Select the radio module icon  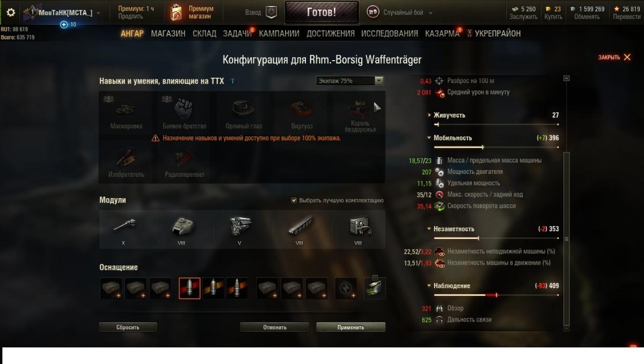[358, 226]
